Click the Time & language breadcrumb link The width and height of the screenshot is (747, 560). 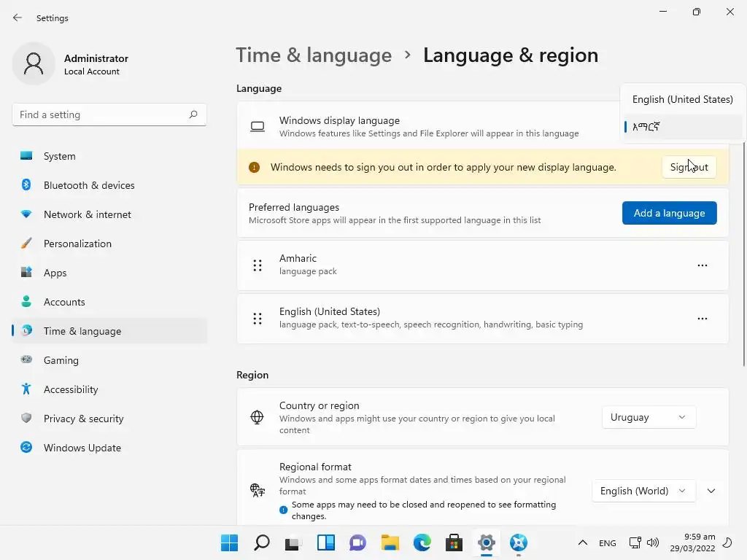[x=314, y=55]
